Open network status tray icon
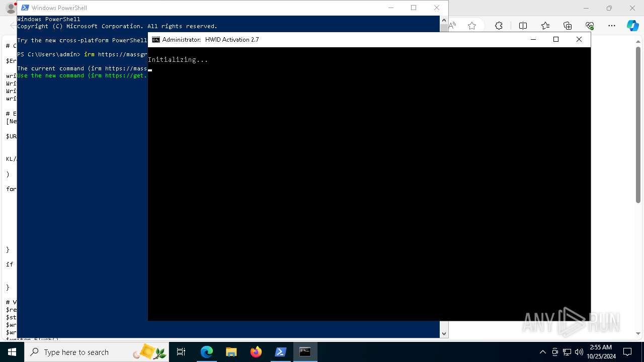 (x=567, y=352)
